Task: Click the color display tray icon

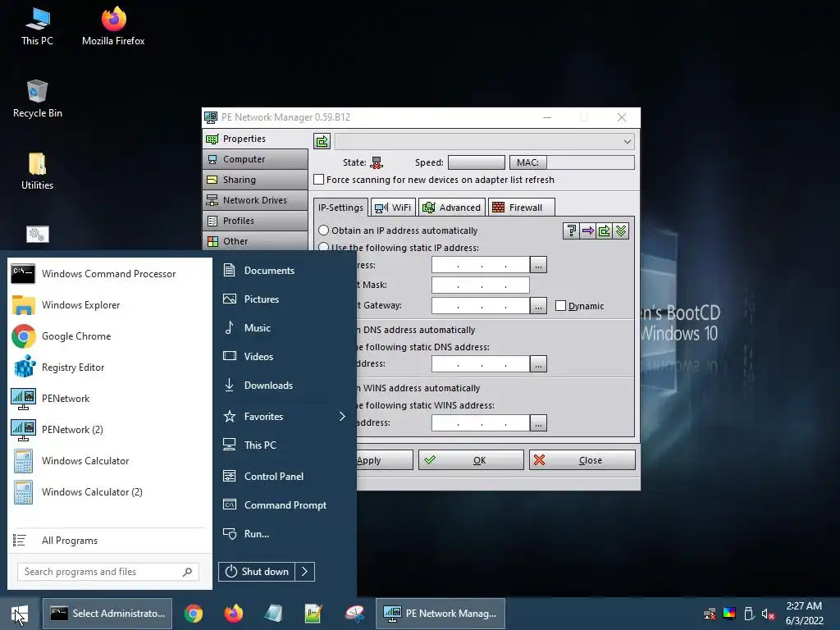Action: tap(729, 614)
